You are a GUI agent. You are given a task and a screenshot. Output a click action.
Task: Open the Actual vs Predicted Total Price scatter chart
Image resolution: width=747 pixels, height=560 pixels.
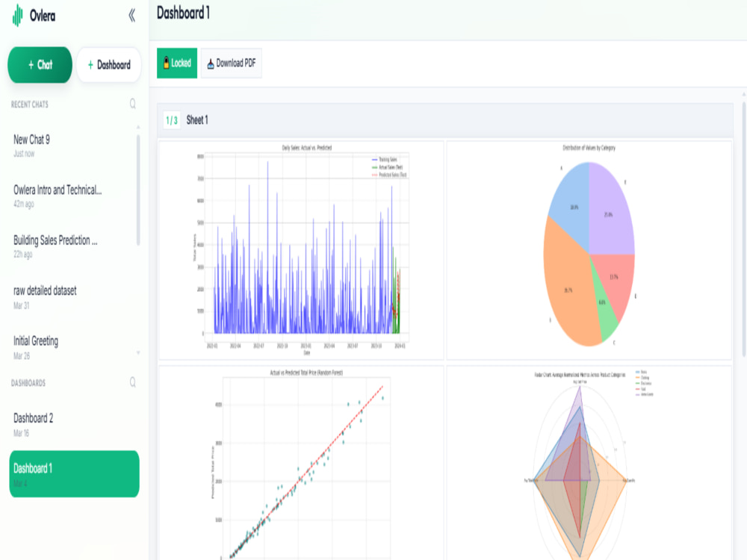[301, 463]
